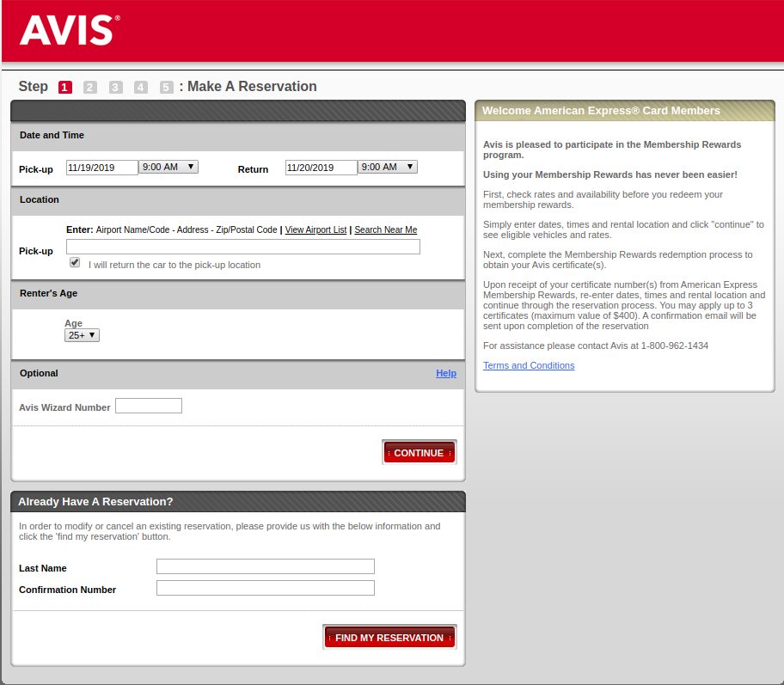Viewport: 784px width, 685px height.
Task: Click the Avis logo
Action: (x=69, y=30)
